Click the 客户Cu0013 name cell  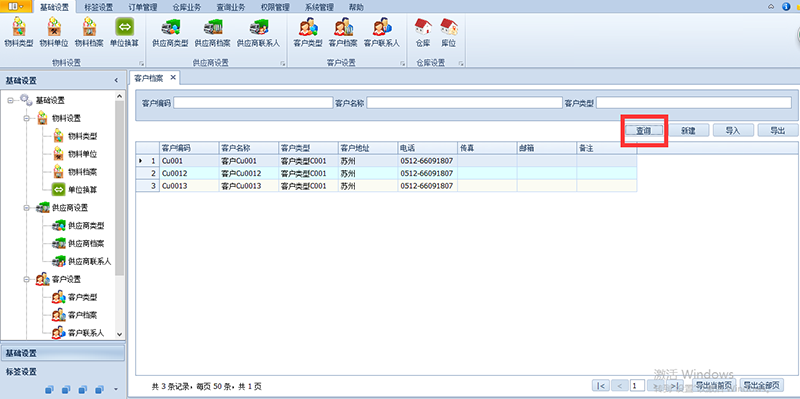[x=248, y=186]
